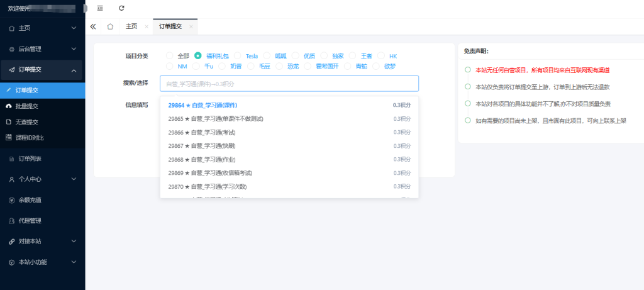Select the 独家 category radio
The height and width of the screenshot is (290, 644).
point(324,55)
